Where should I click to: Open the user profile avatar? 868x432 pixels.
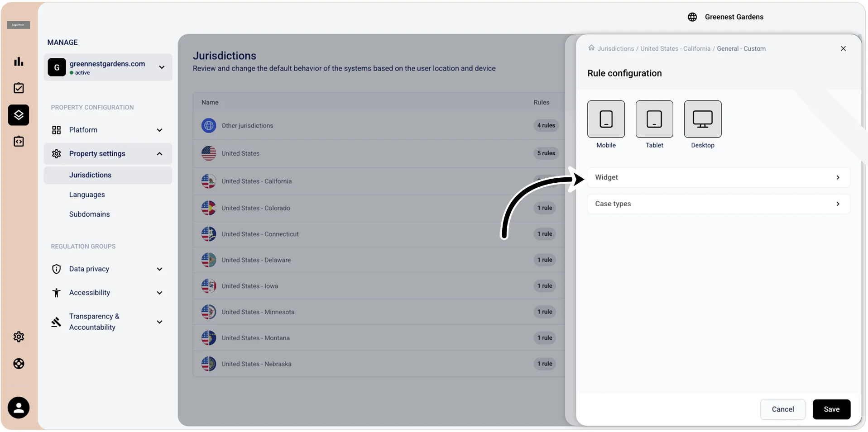[x=19, y=408]
